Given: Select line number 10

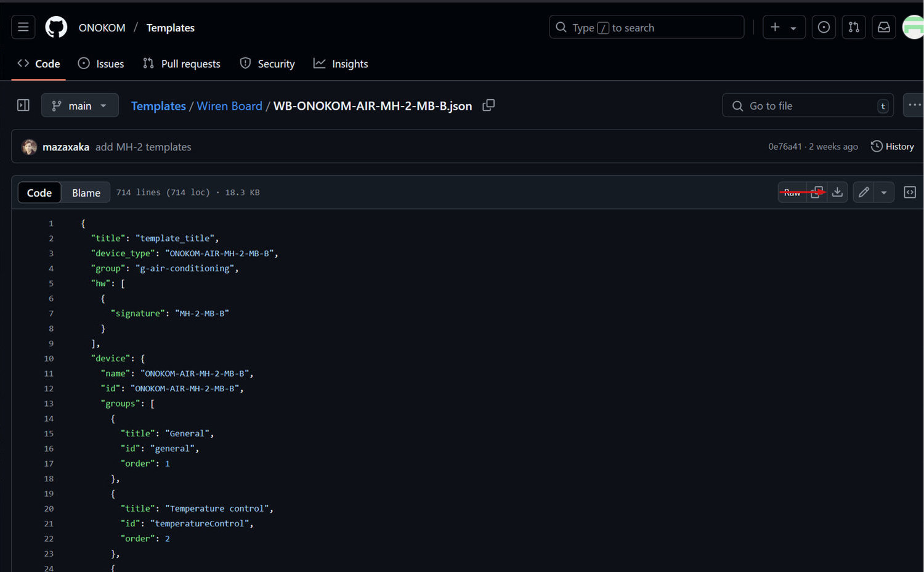Looking at the screenshot, I should (x=49, y=359).
